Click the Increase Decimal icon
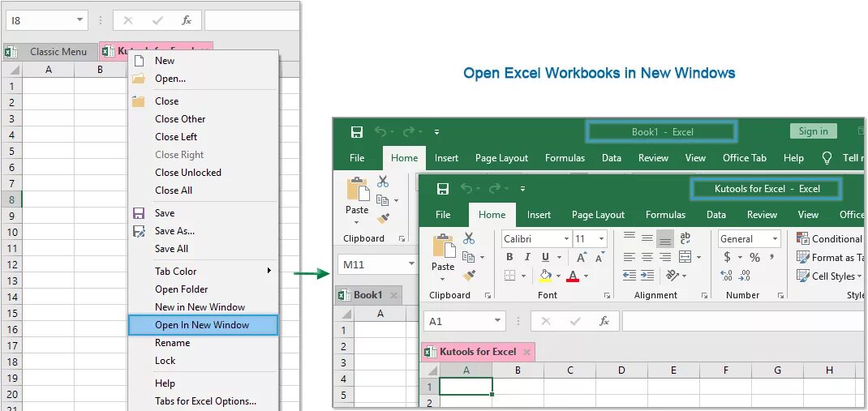Image resolution: width=868 pixels, height=411 pixels. coord(727,276)
